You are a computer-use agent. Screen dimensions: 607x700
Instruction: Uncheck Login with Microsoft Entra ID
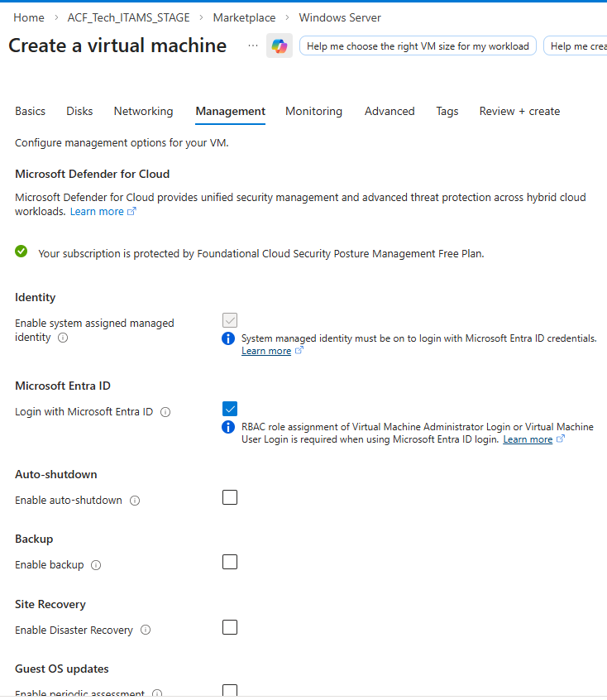230,409
